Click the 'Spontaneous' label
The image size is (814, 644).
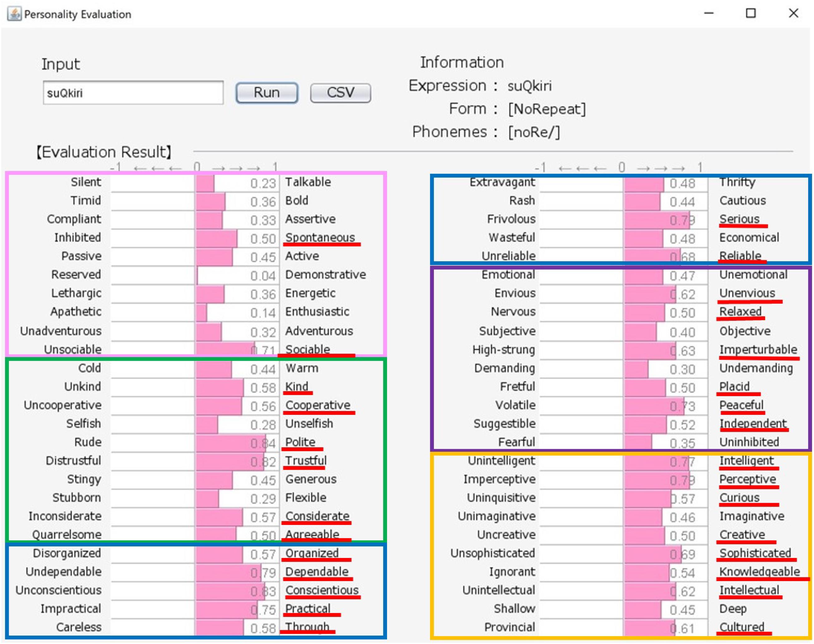point(320,238)
